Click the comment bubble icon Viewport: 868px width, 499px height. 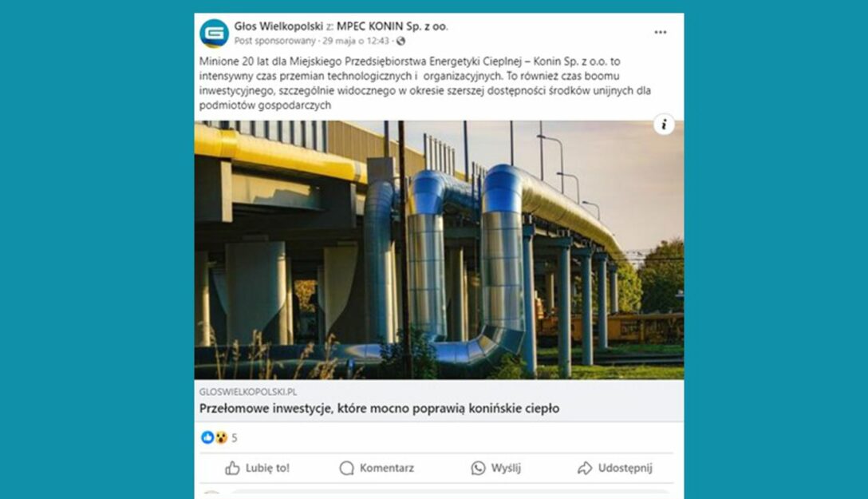coord(346,468)
